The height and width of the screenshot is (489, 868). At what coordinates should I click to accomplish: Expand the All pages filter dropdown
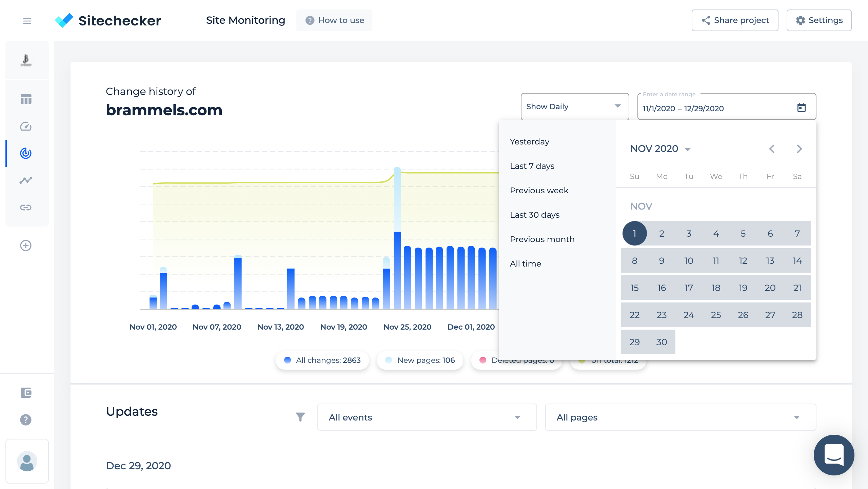coord(679,417)
